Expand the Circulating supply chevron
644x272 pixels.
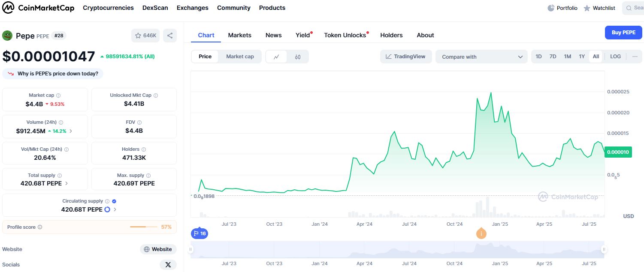115,209
